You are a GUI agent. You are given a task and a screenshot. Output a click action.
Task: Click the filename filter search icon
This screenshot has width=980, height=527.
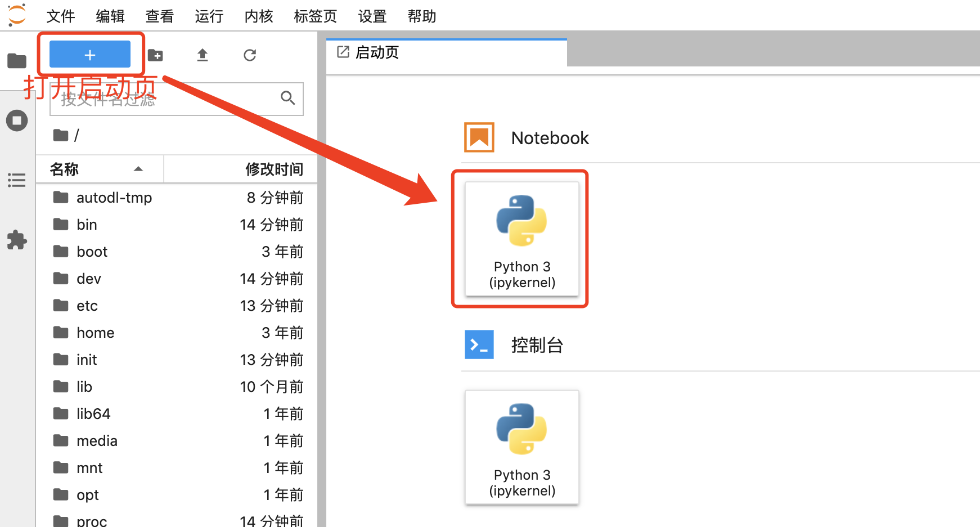(287, 98)
